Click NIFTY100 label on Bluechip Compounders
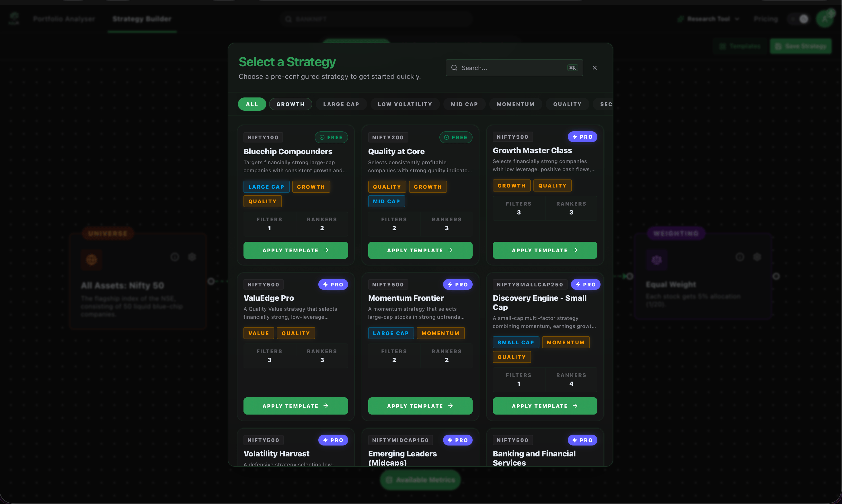 263,138
